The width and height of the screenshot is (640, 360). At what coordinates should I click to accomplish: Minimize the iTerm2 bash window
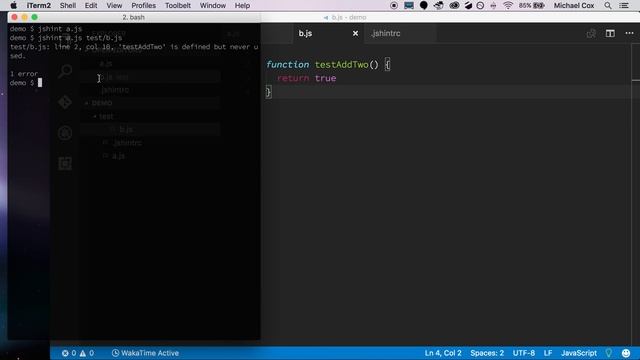point(24,17)
